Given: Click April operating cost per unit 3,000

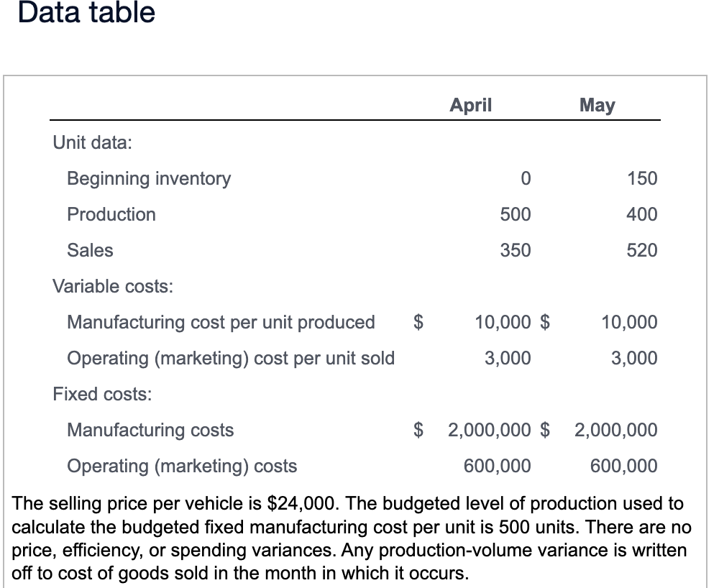Looking at the screenshot, I should (508, 359).
